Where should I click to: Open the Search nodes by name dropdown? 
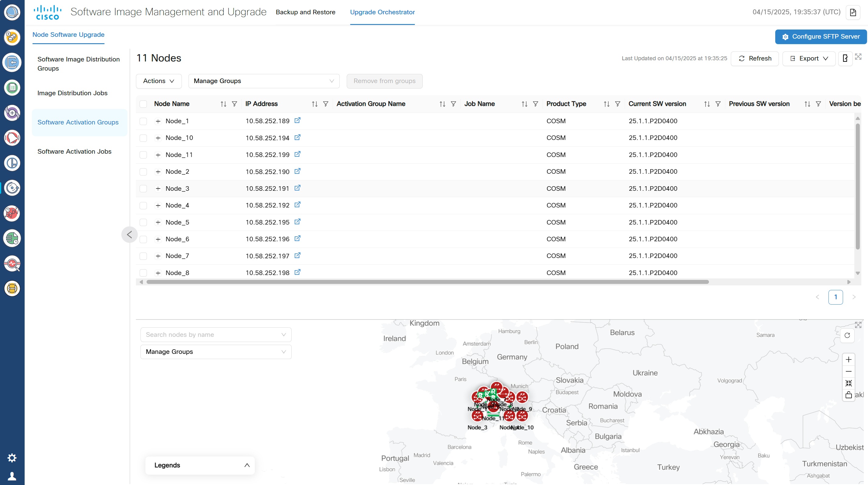[x=216, y=335]
